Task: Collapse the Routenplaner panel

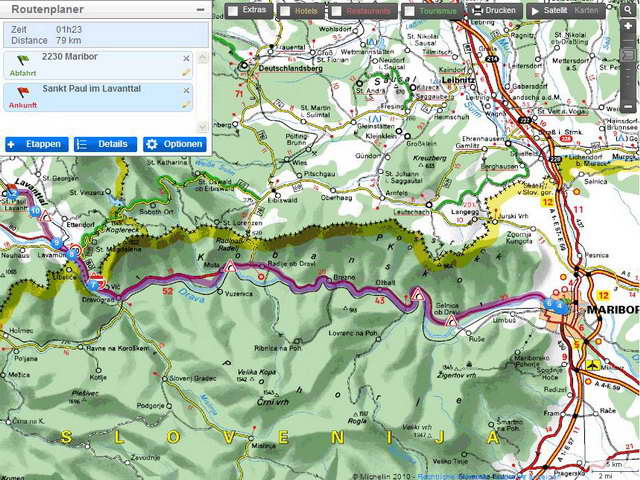Action: click(201, 8)
